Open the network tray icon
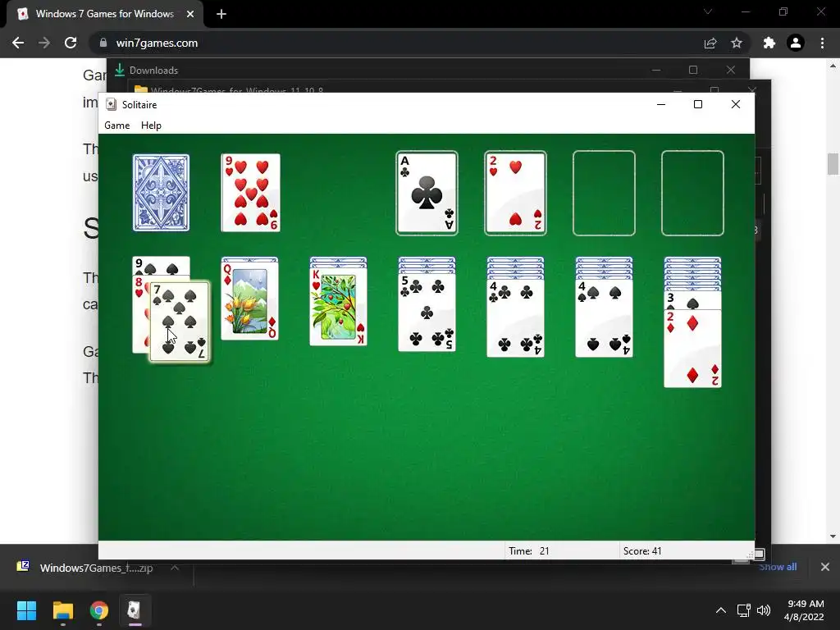Screen dimensions: 840x630 [x=743, y=610]
